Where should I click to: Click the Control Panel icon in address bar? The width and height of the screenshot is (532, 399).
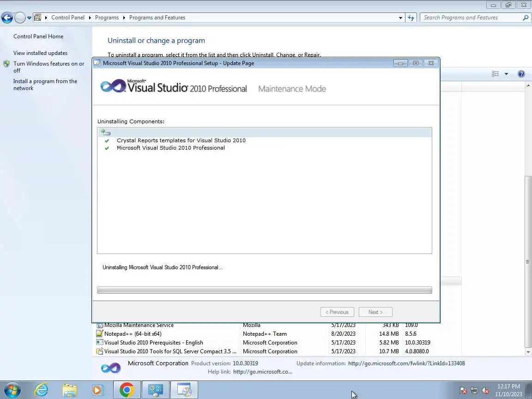[x=38, y=17]
